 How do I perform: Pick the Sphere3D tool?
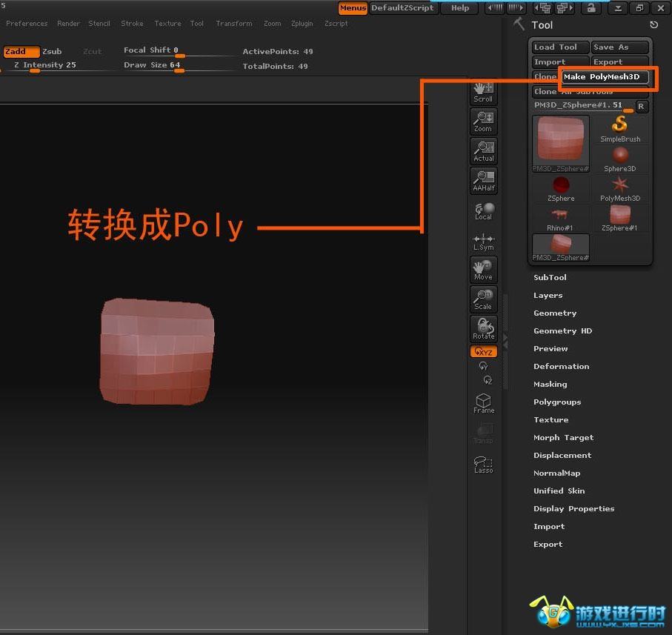(x=619, y=159)
